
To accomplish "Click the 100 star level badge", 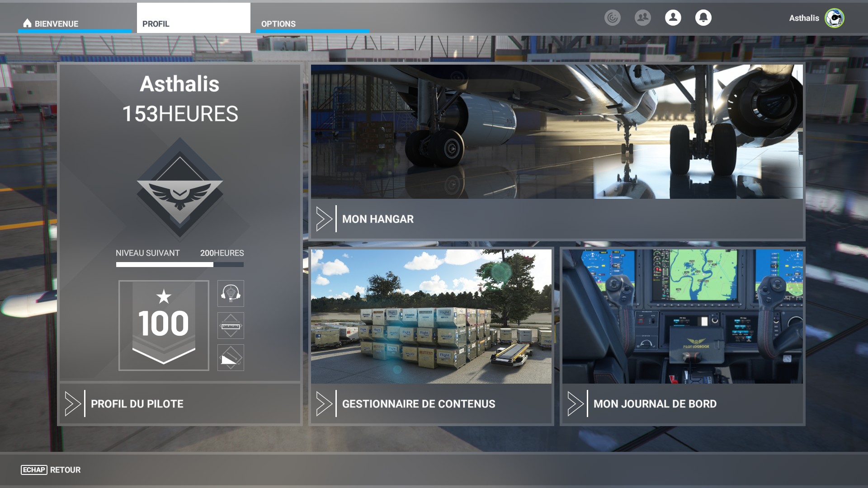I will tap(164, 325).
